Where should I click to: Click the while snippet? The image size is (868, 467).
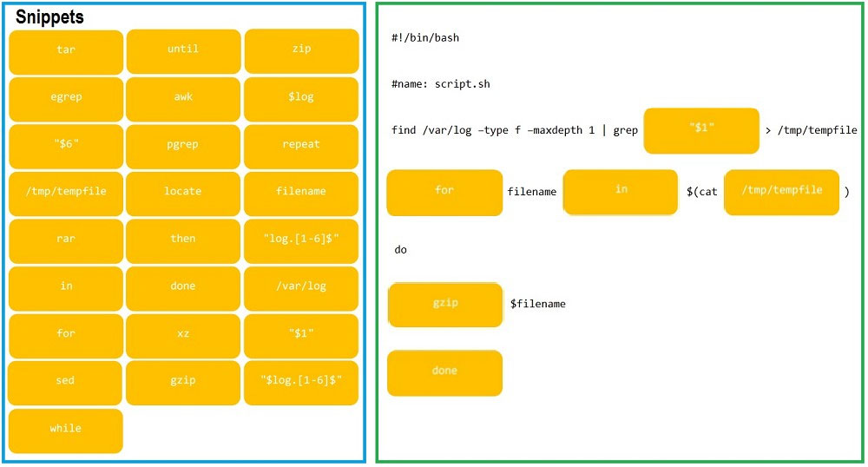65,431
